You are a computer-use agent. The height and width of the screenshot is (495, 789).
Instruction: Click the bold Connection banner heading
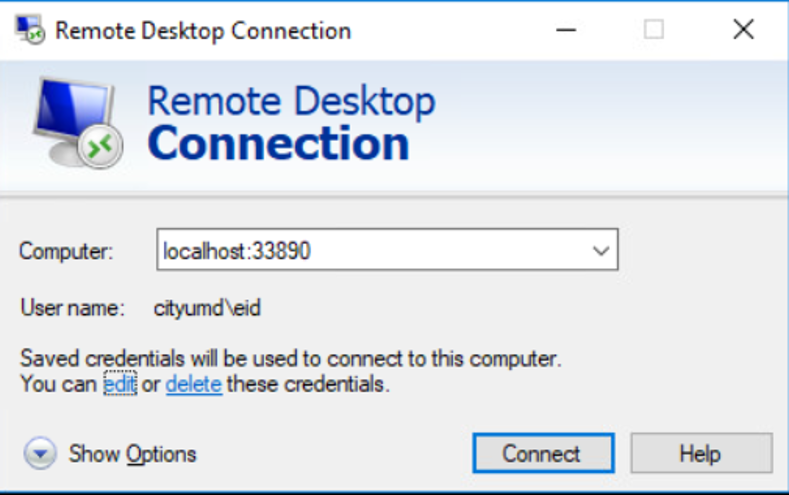pos(278,143)
